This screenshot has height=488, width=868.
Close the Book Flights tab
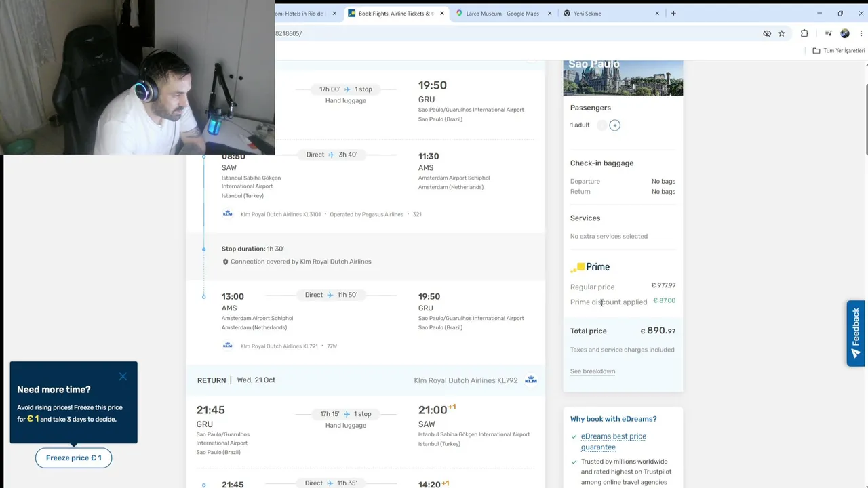pyautogui.click(x=442, y=14)
